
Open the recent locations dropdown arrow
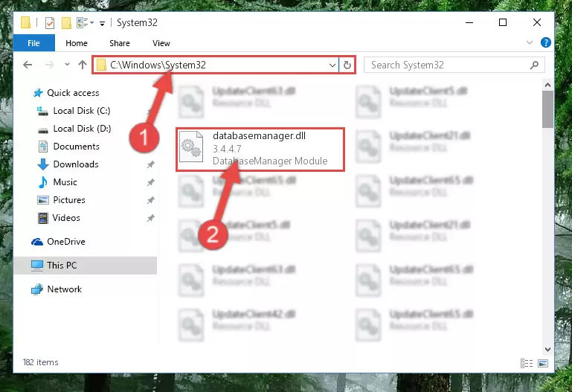tap(67, 65)
